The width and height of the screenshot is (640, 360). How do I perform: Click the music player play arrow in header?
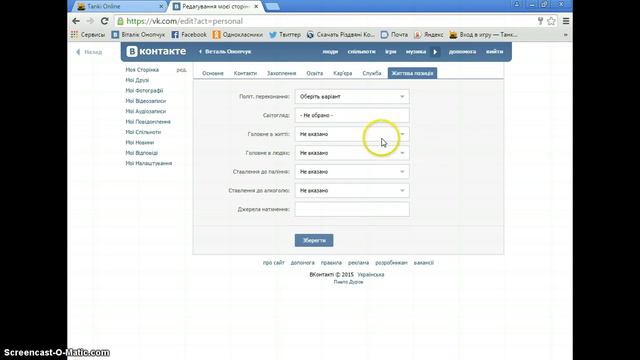tap(435, 52)
